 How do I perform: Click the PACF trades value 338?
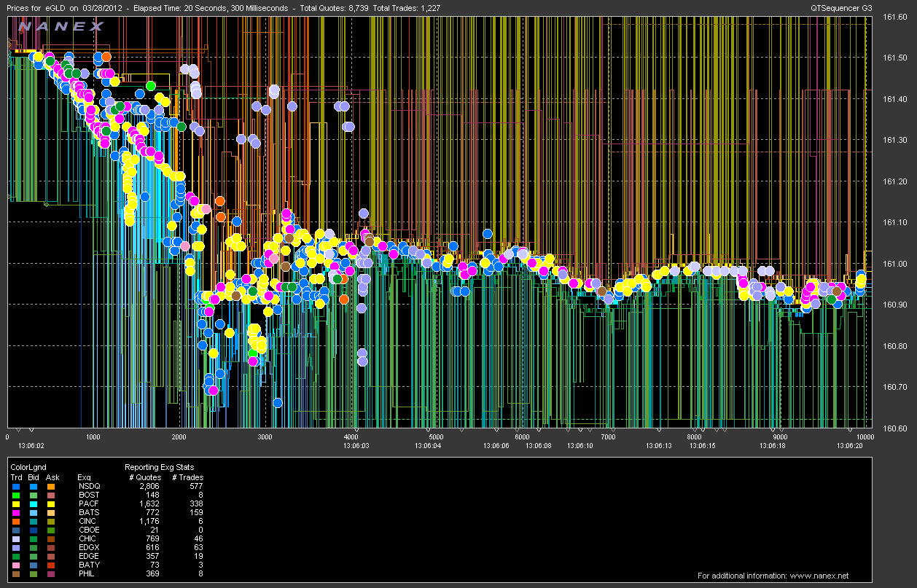point(197,503)
